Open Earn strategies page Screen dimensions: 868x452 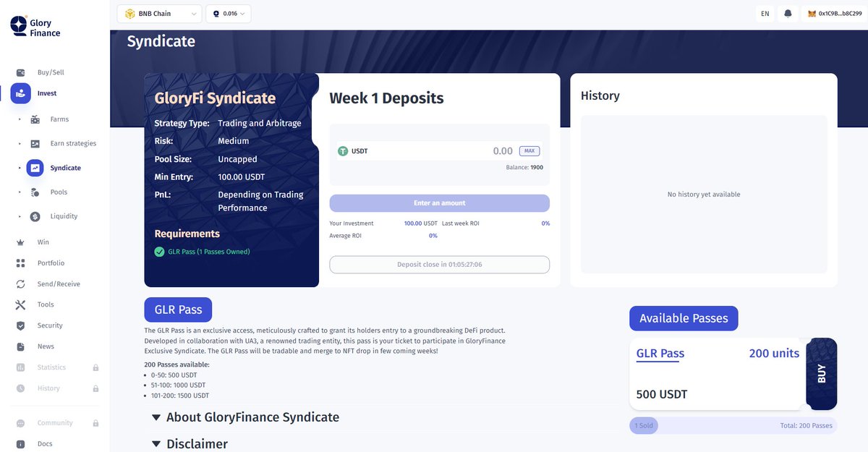73,144
